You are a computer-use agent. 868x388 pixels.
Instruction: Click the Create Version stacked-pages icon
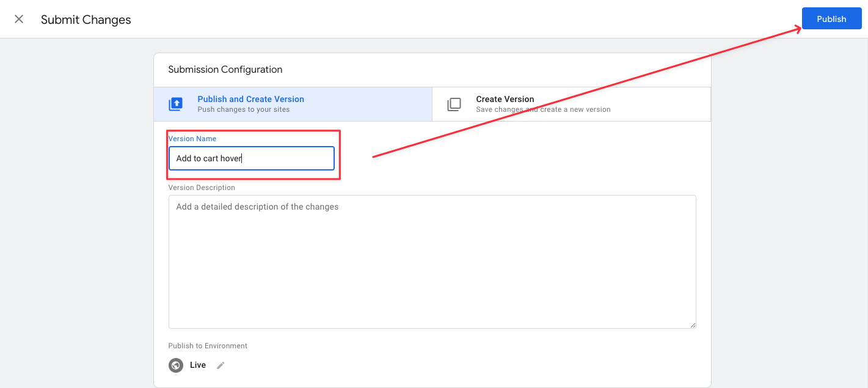pyautogui.click(x=454, y=104)
